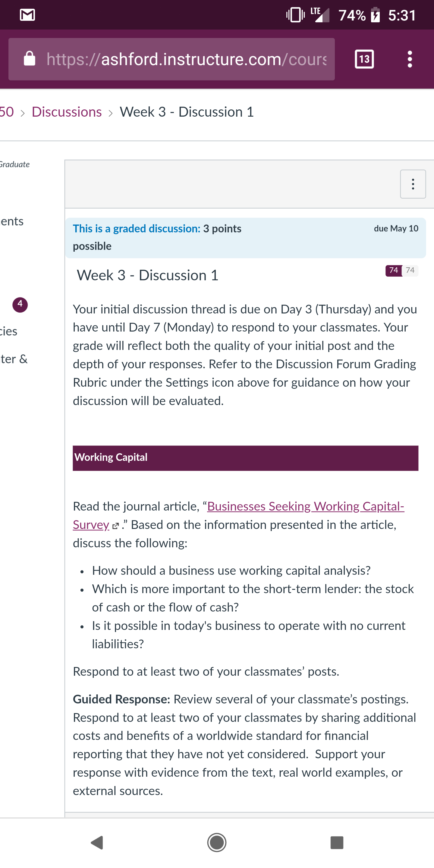
Task: Tap the Android back navigation button
Action: (97, 842)
